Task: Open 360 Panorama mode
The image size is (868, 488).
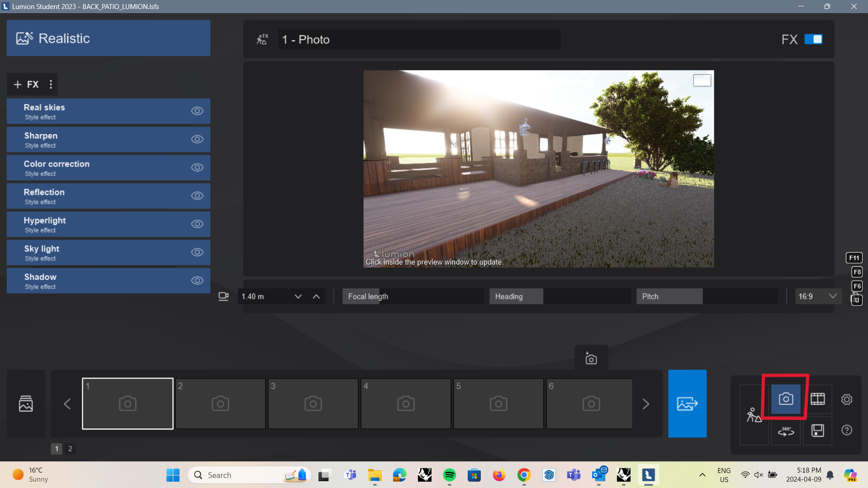Action: pyautogui.click(x=786, y=431)
